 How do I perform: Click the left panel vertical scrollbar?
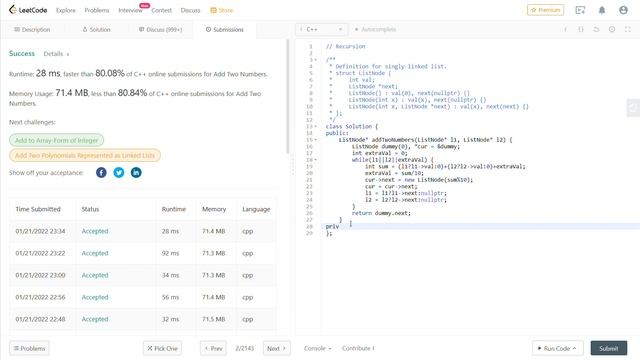[x=288, y=96]
